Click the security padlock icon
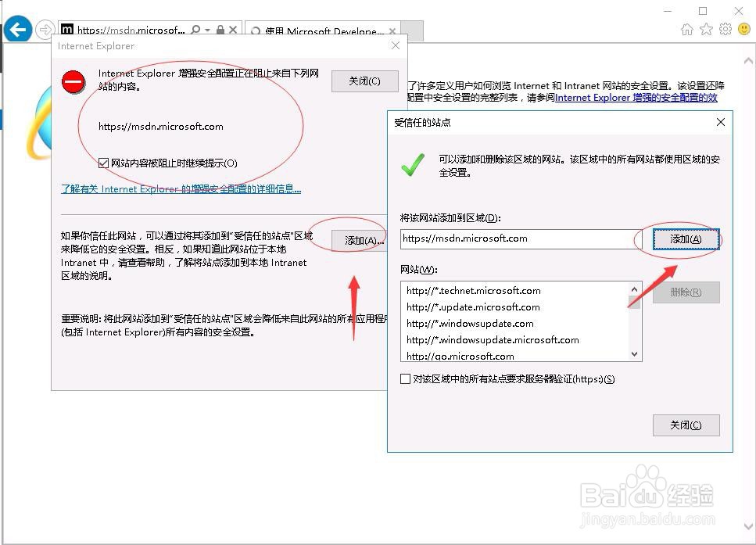Viewport: 756px width, 545px height. point(220,30)
